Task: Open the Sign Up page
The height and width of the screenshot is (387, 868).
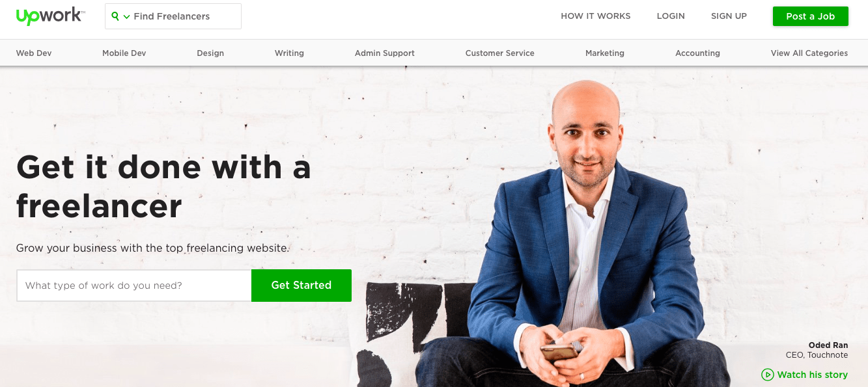Action: [x=729, y=16]
